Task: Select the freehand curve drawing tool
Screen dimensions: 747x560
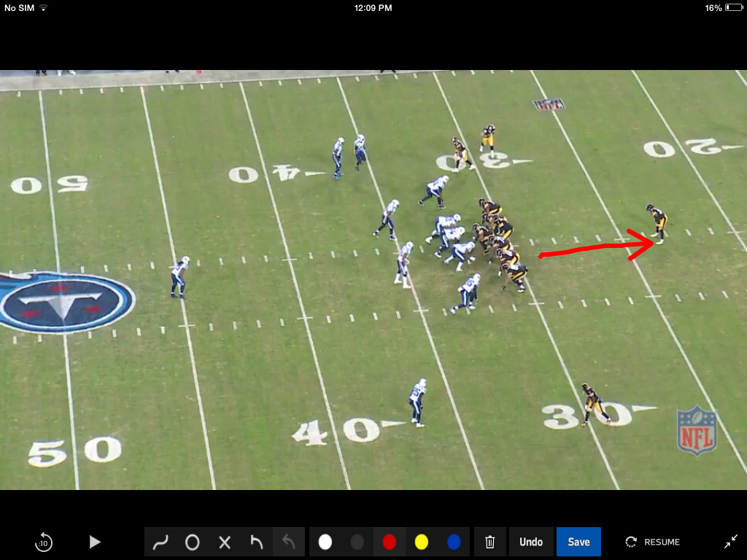Action: (x=160, y=542)
